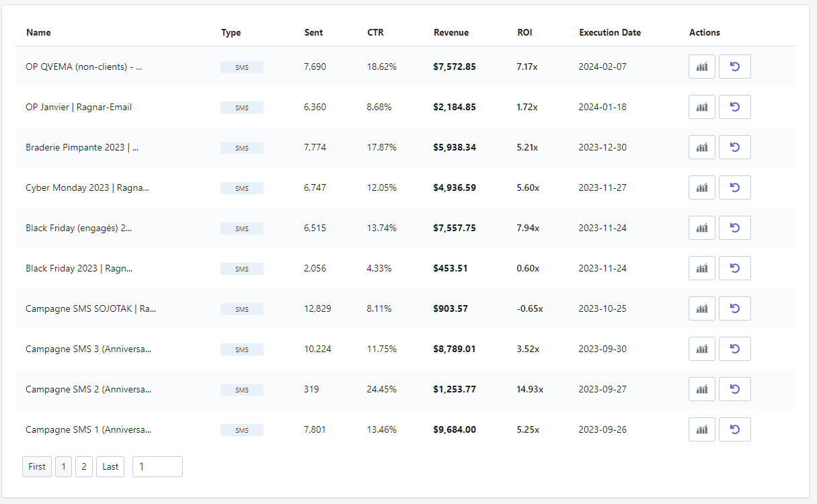Click replay icon for Black Friday (engagés)
The height and width of the screenshot is (504, 817).
[x=735, y=228]
